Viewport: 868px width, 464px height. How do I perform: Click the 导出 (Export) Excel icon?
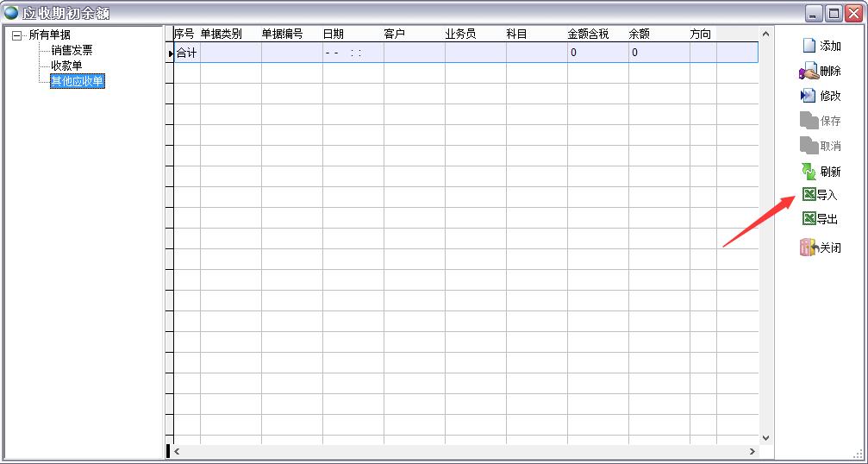(809, 219)
